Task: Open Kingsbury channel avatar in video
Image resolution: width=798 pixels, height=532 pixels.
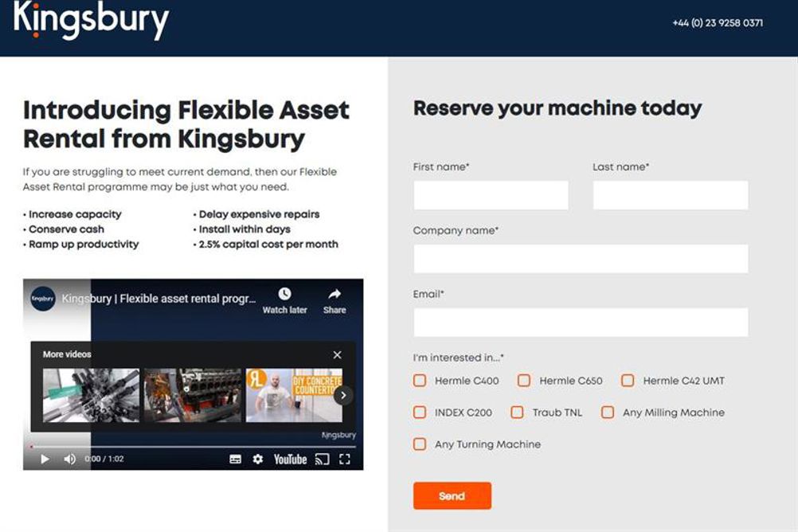Action: 43,299
